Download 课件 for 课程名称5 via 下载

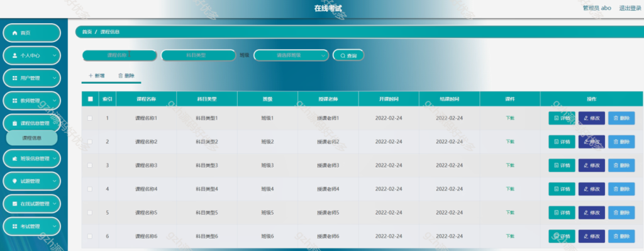pos(509,213)
